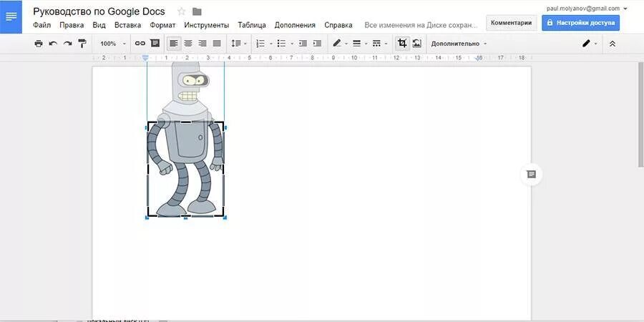Image resolution: width=644 pixels, height=322 pixels.
Task: Click the save status text Все изменения на Диске
Action: (x=421, y=25)
